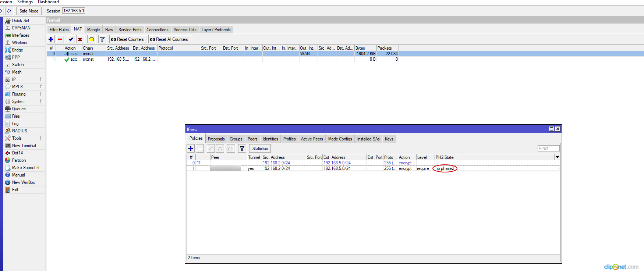Viewport: 644px width, 271px height.
Task: Click redo arrow in top toolbar
Action: 9,11
